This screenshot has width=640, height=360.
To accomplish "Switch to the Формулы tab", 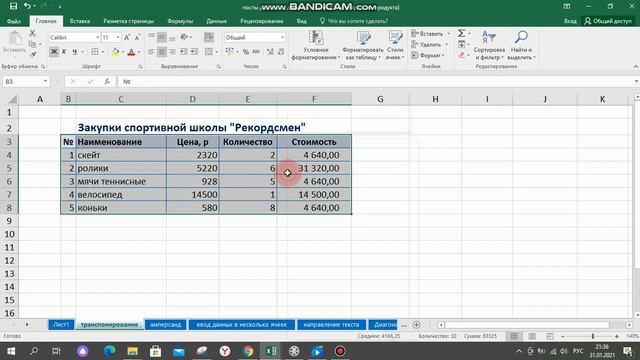I will 180,21.
